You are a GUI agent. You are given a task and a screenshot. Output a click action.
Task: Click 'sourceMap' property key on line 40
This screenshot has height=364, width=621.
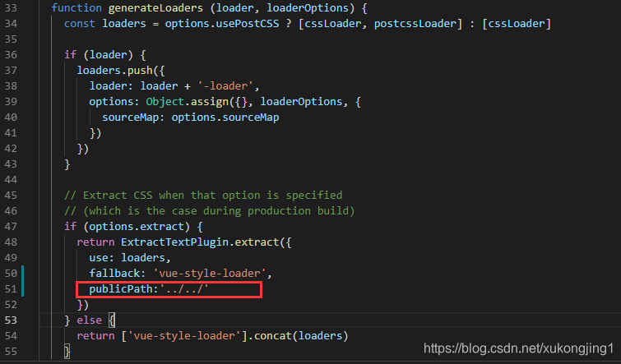(x=130, y=117)
